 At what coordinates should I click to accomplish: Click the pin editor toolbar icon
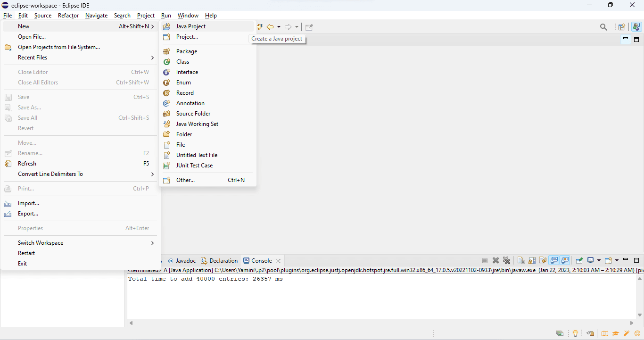[x=309, y=27]
